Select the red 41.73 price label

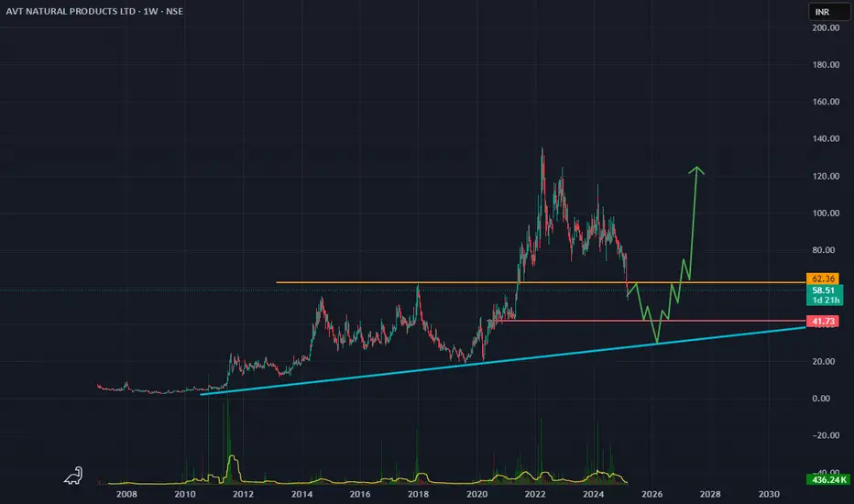(x=823, y=321)
